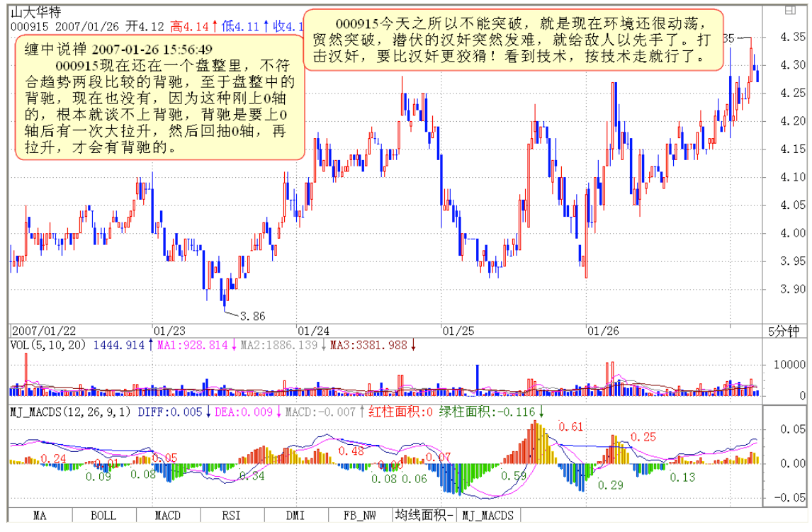Click the 2007/01/22 date marker
Viewport: 812px width, 532px height.
43,332
